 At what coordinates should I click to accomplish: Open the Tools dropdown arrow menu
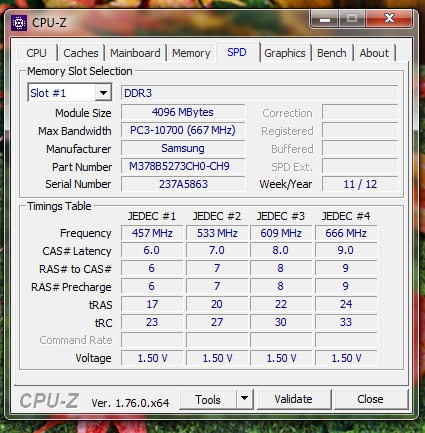pyautogui.click(x=244, y=399)
